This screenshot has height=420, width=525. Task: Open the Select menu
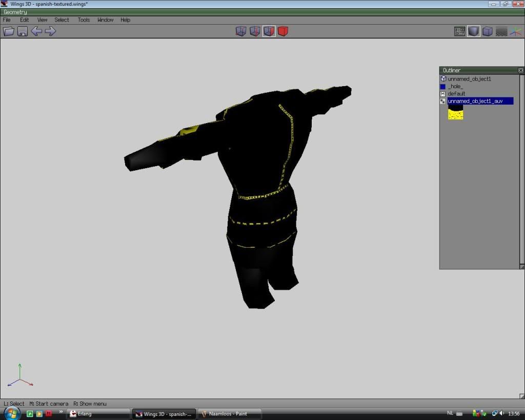click(62, 20)
